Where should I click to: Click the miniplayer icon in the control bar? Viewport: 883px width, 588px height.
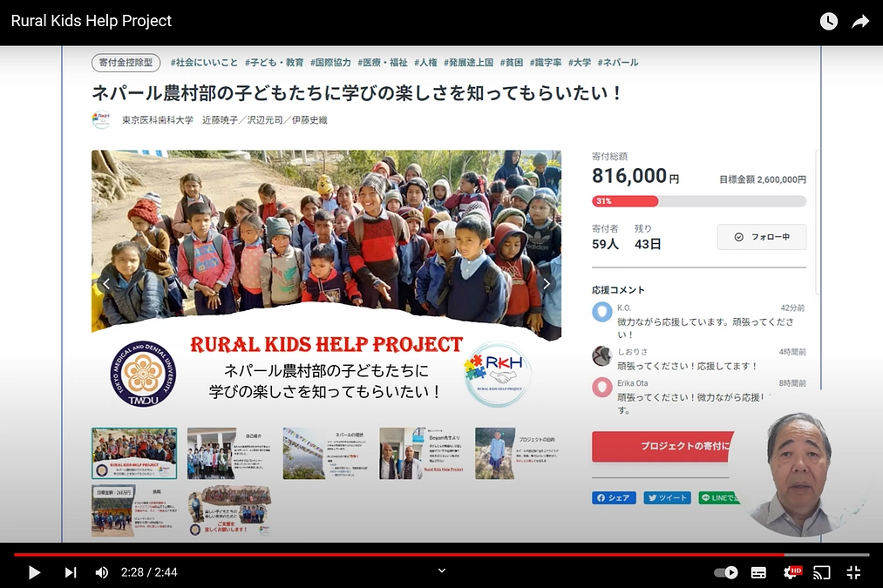click(x=852, y=572)
